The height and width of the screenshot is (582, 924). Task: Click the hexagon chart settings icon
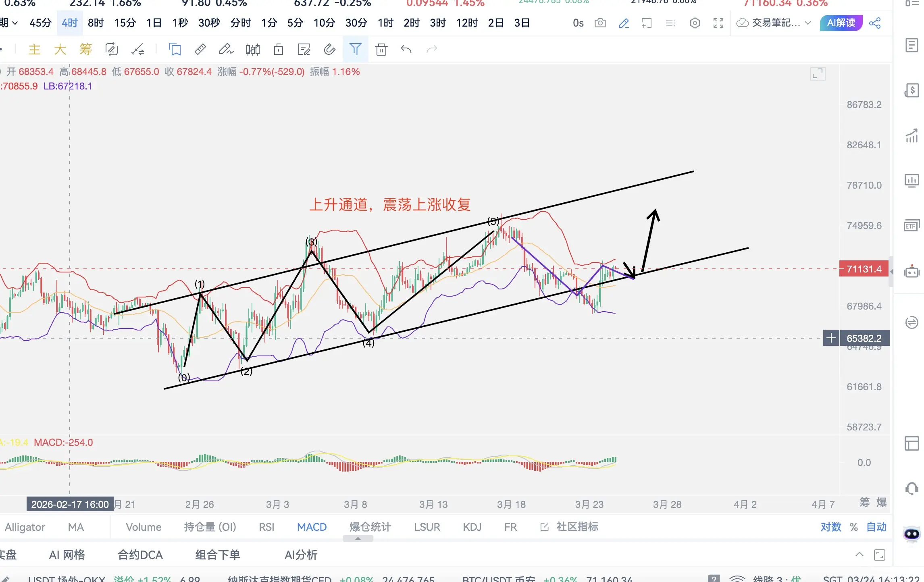(x=695, y=23)
